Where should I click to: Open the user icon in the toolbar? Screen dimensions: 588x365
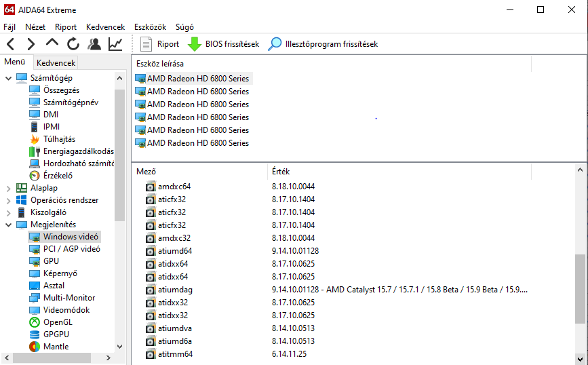coord(94,44)
